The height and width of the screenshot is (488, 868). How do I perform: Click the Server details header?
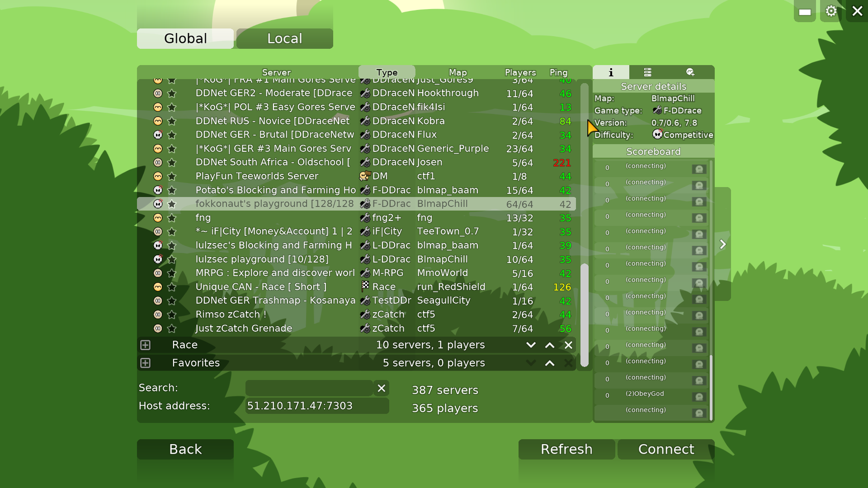(x=653, y=86)
